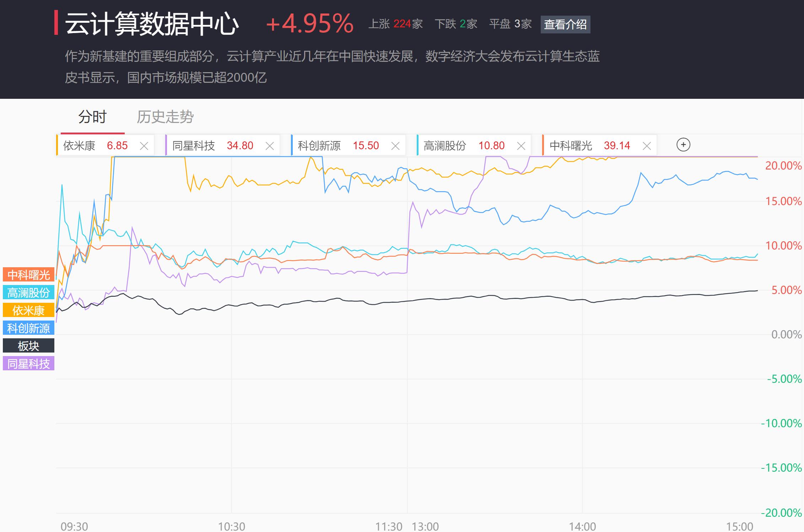Toggle 依米康 legend label
804x532 pixels.
[28, 310]
